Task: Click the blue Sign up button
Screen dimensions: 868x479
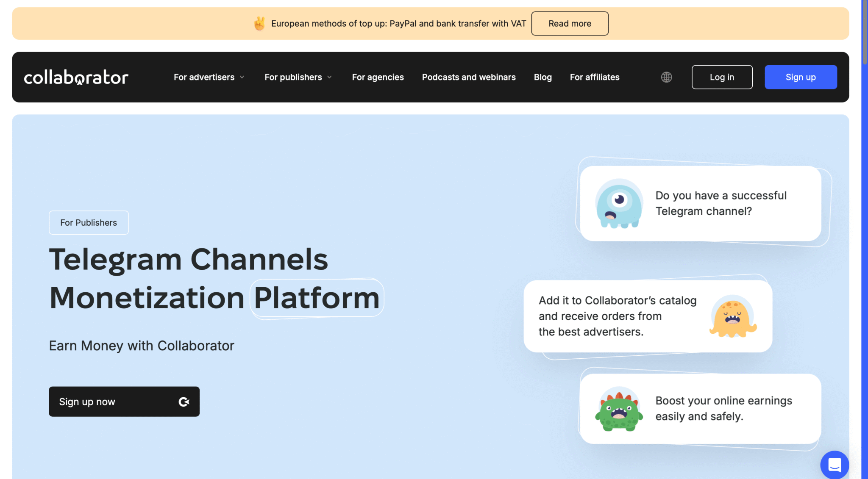Action: click(801, 77)
